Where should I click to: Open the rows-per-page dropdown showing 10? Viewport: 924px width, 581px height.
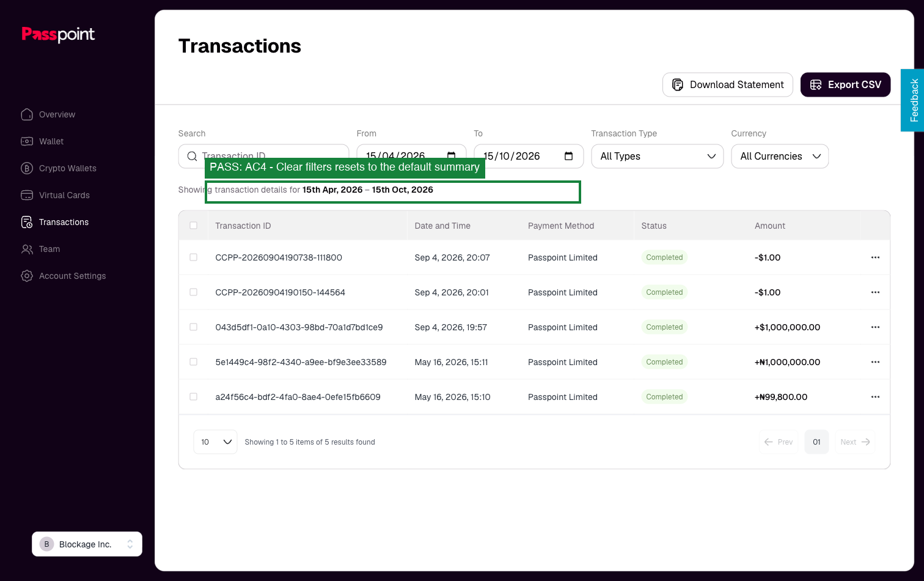click(215, 442)
